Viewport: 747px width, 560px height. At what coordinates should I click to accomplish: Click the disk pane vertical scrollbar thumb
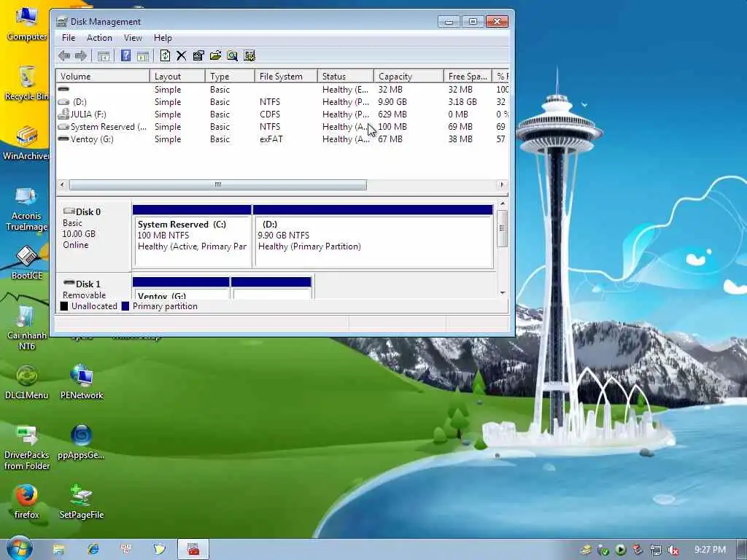502,228
